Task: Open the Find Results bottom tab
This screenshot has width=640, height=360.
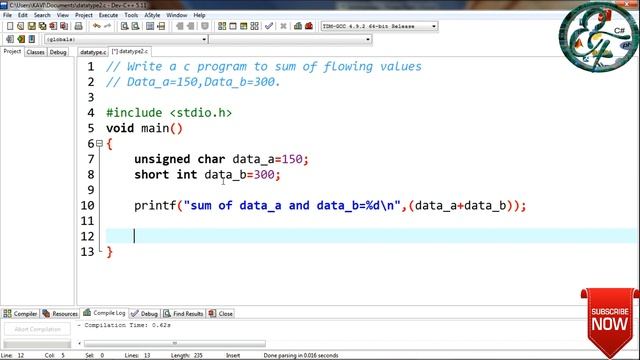Action: click(183, 313)
